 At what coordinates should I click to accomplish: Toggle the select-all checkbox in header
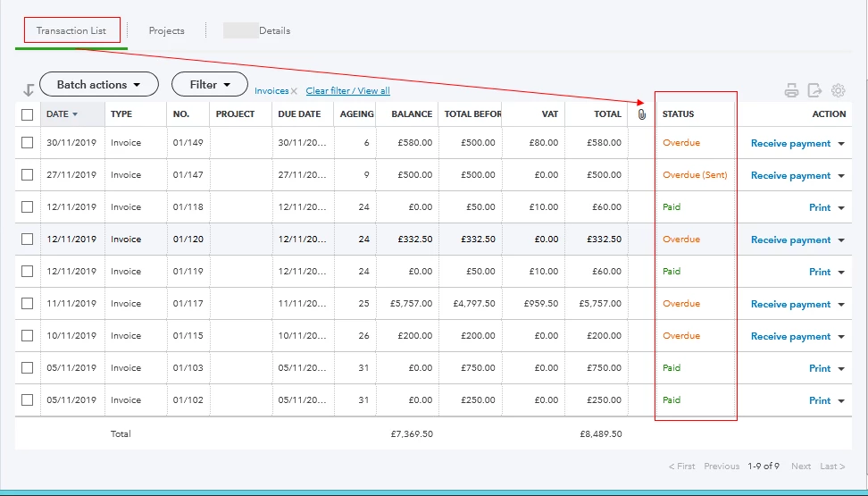(x=27, y=114)
